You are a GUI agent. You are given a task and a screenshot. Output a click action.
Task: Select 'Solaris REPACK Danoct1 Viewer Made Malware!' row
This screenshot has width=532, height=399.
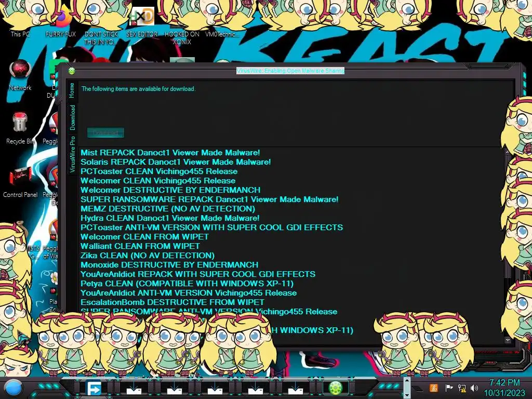click(176, 162)
